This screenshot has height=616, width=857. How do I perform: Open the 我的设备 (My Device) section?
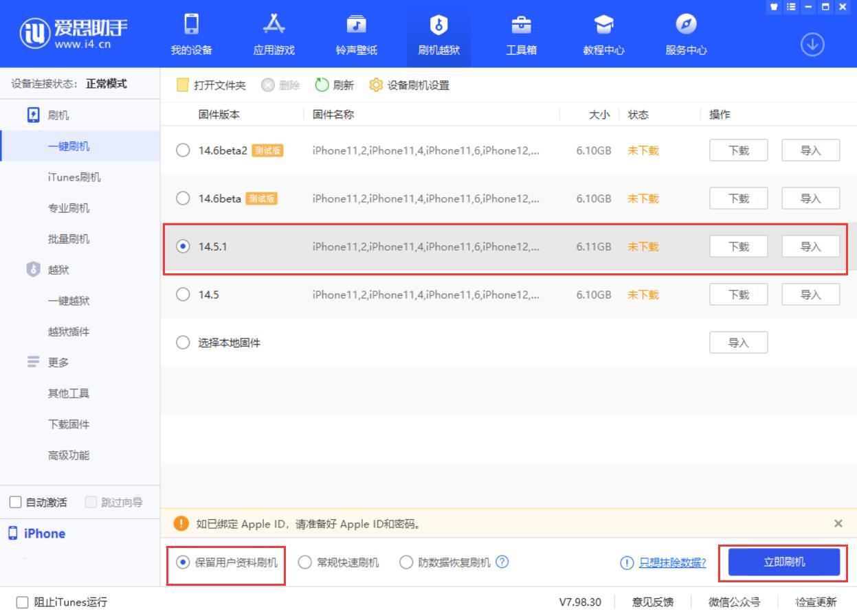coord(192,33)
